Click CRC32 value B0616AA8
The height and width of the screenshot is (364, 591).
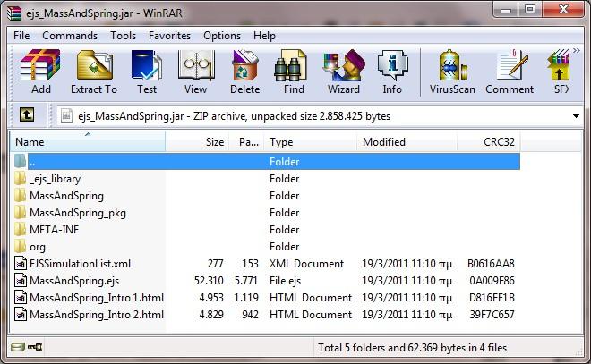pos(491,264)
